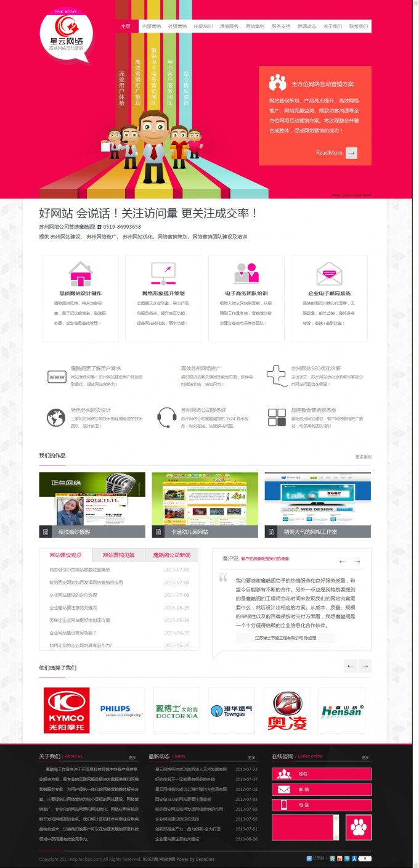Open article 新的西安网站如何发挥网络营销的作用
The width and height of the screenshot is (419, 868).
[86, 583]
